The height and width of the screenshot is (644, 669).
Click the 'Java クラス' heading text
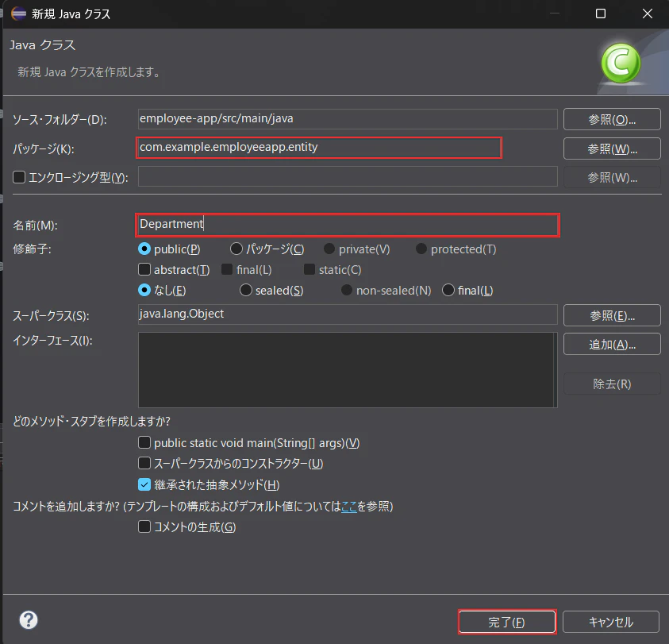point(43,44)
